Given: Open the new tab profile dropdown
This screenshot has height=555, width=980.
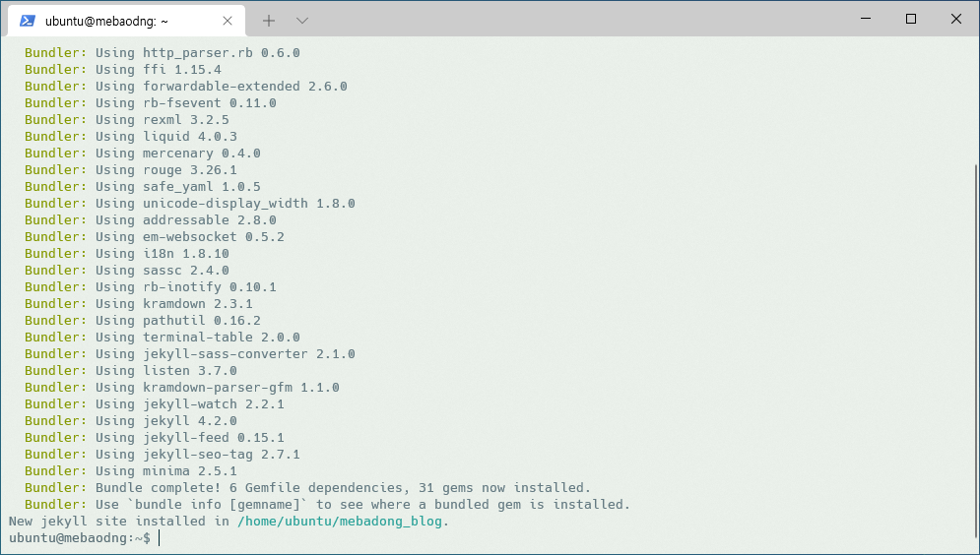Looking at the screenshot, I should click(301, 21).
